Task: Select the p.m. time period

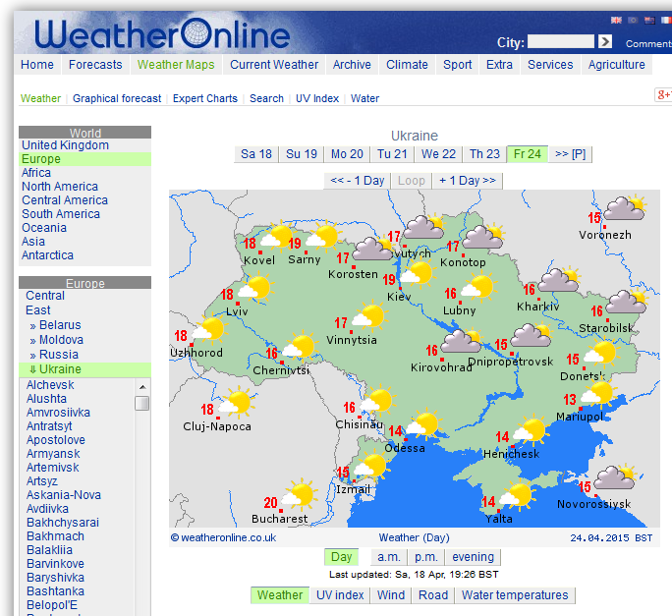Action: tap(426, 557)
